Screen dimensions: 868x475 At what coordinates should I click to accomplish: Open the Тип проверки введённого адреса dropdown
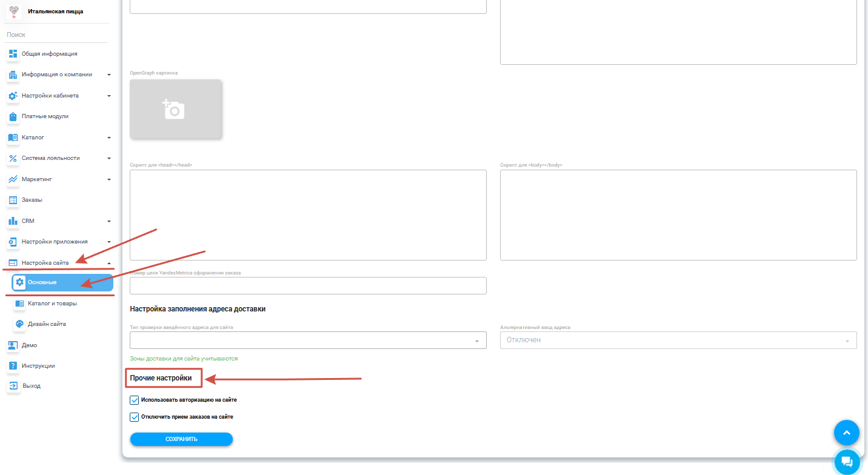coord(308,340)
